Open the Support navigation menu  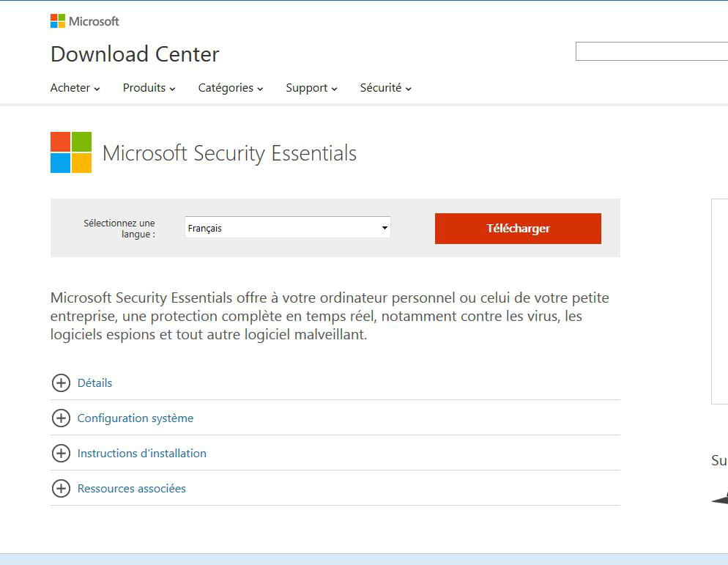(311, 88)
